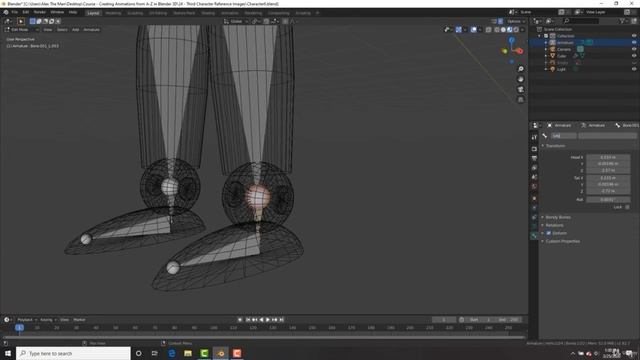Open the Edit menu
The width and height of the screenshot is (640, 360).
point(25,12)
